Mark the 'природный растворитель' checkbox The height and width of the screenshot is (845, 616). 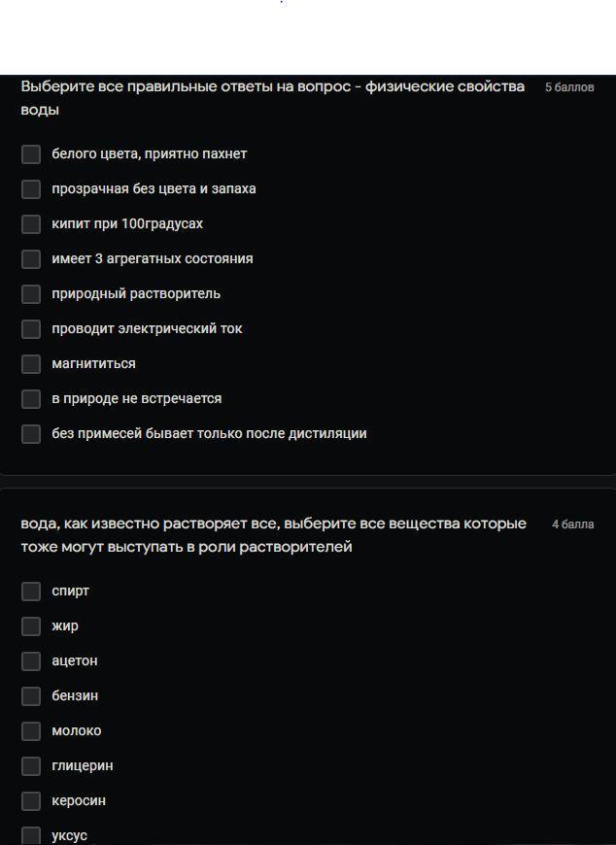click(31, 294)
